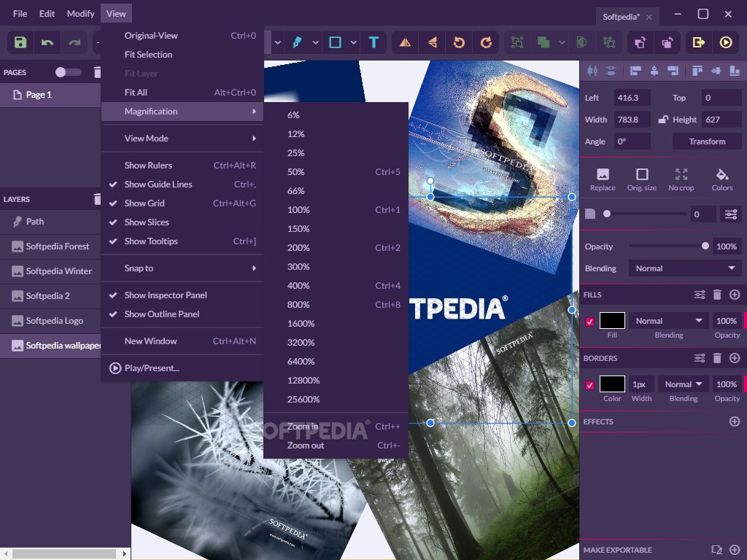Select Page 1 in Pages
This screenshot has height=560, width=747.
[x=50, y=95]
